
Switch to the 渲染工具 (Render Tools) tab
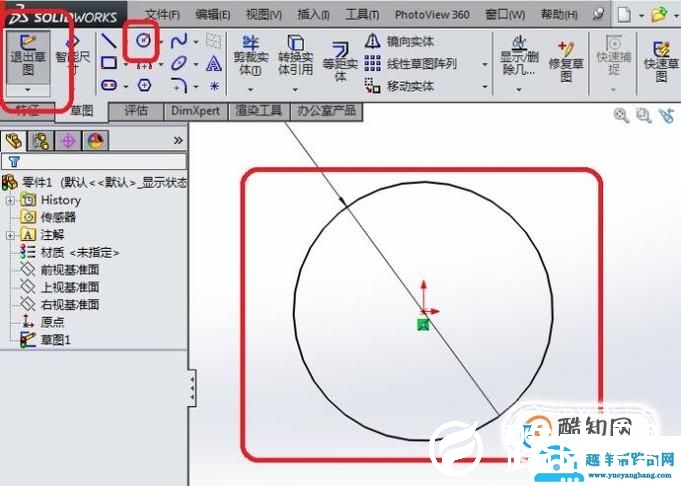[x=259, y=111]
